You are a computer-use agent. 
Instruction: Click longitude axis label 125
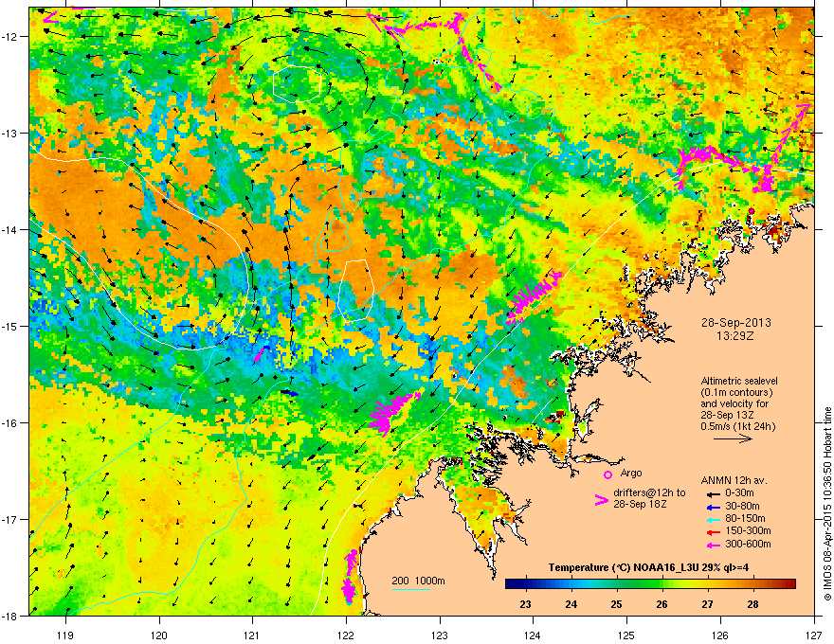(626, 635)
